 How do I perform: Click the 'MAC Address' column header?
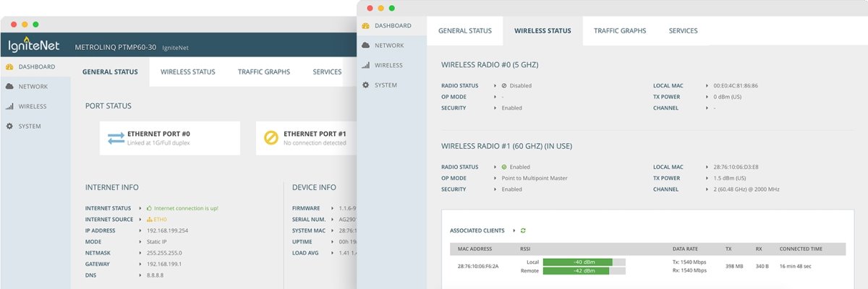pyautogui.click(x=475, y=249)
